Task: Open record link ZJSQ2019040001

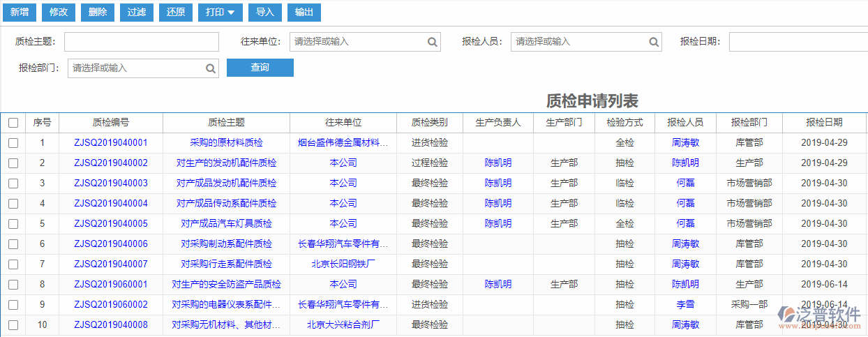Action: tap(111, 143)
